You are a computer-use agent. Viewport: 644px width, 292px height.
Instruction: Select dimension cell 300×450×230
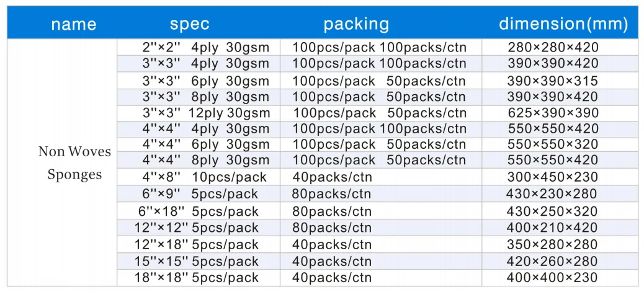point(553,177)
